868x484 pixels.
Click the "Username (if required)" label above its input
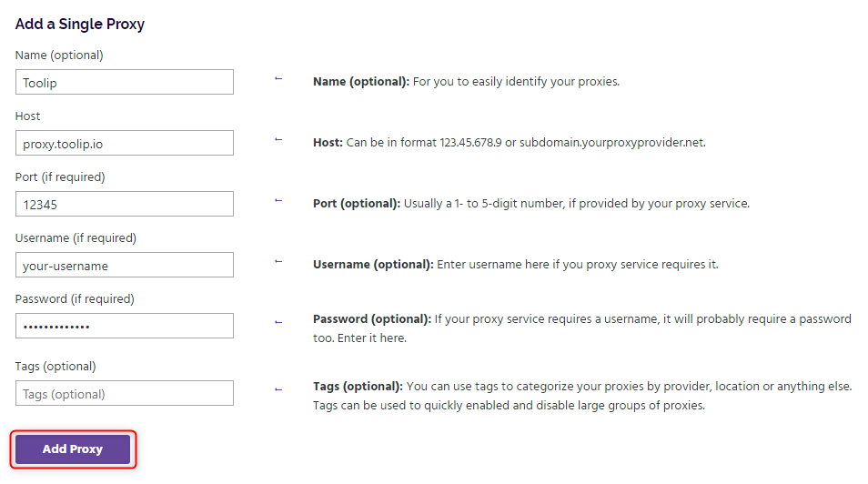[76, 237]
